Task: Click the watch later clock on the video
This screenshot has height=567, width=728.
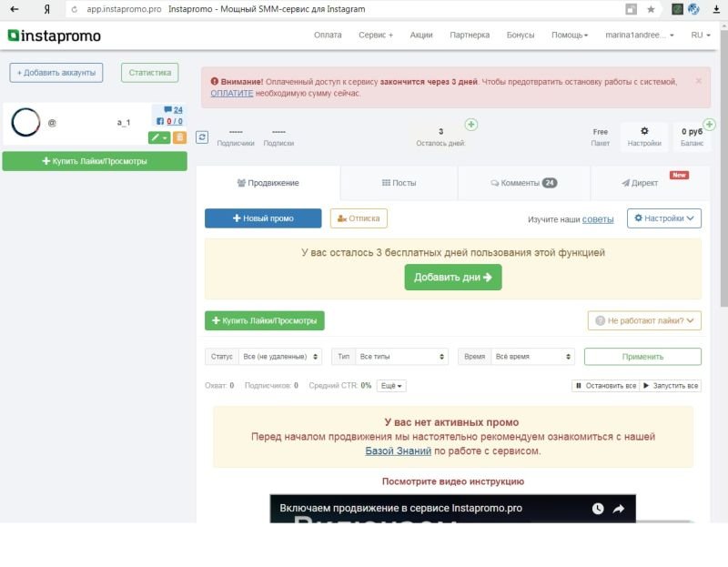Action: click(x=598, y=509)
